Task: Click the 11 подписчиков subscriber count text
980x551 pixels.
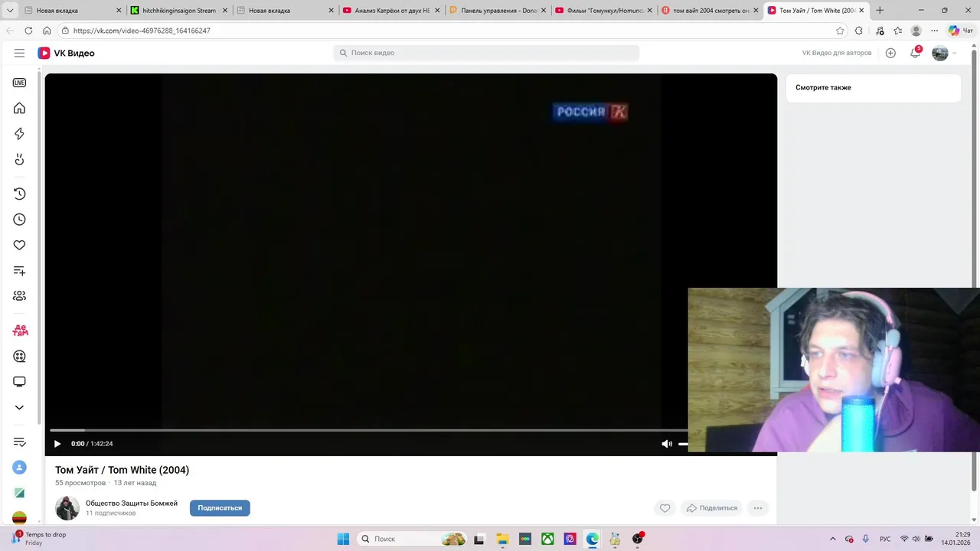Action: point(111,514)
